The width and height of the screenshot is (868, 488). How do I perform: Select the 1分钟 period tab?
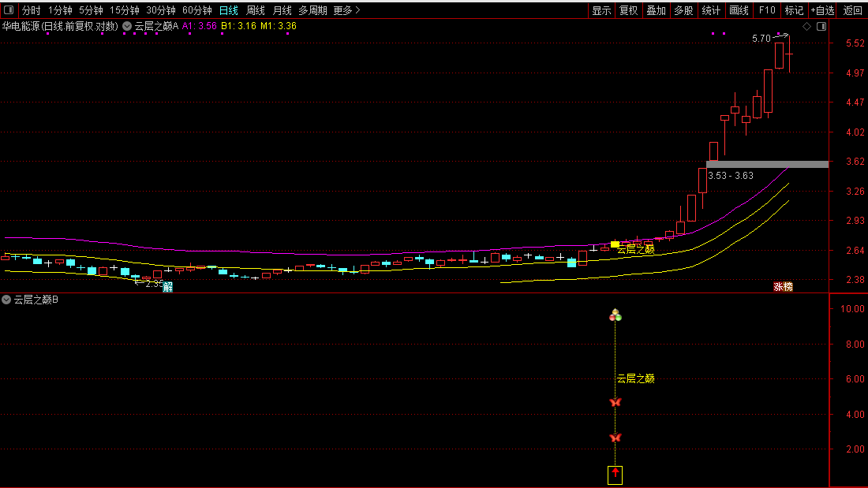60,10
